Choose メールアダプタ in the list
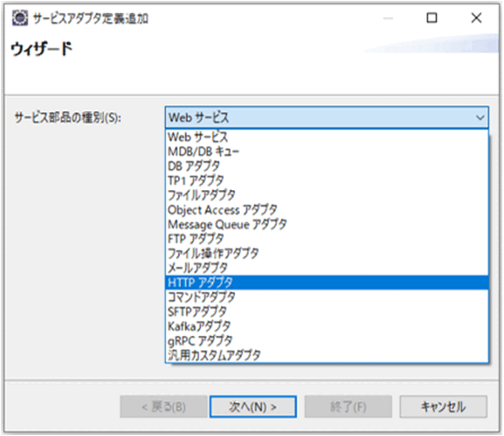 pyautogui.click(x=327, y=268)
